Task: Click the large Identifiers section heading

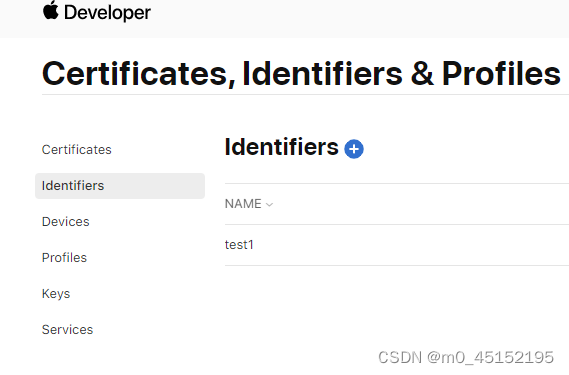Action: click(x=281, y=147)
